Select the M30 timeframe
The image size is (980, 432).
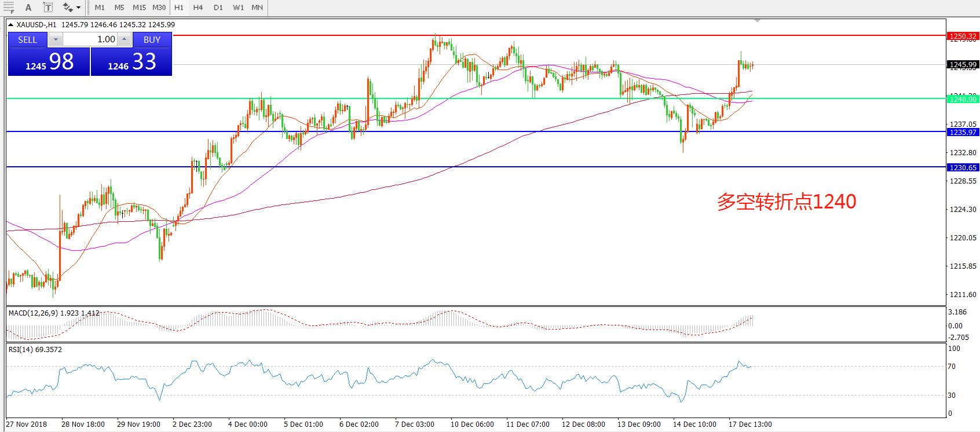point(159,8)
